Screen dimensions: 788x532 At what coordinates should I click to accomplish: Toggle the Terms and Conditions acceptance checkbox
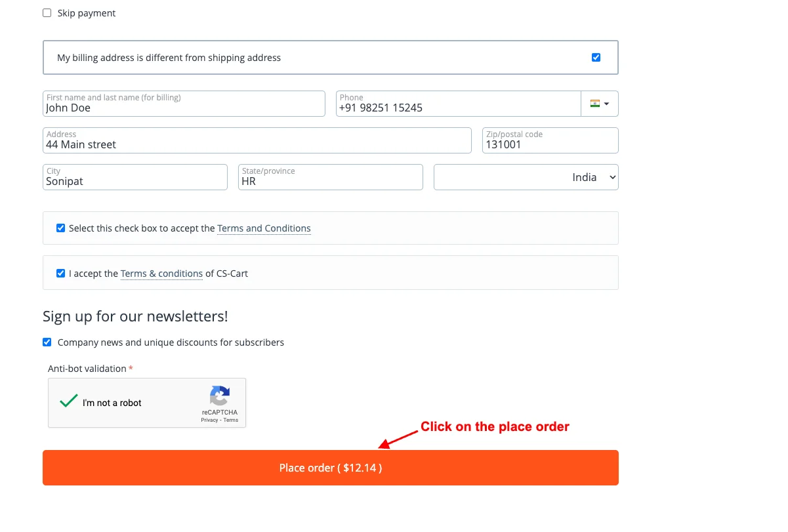[x=60, y=228]
